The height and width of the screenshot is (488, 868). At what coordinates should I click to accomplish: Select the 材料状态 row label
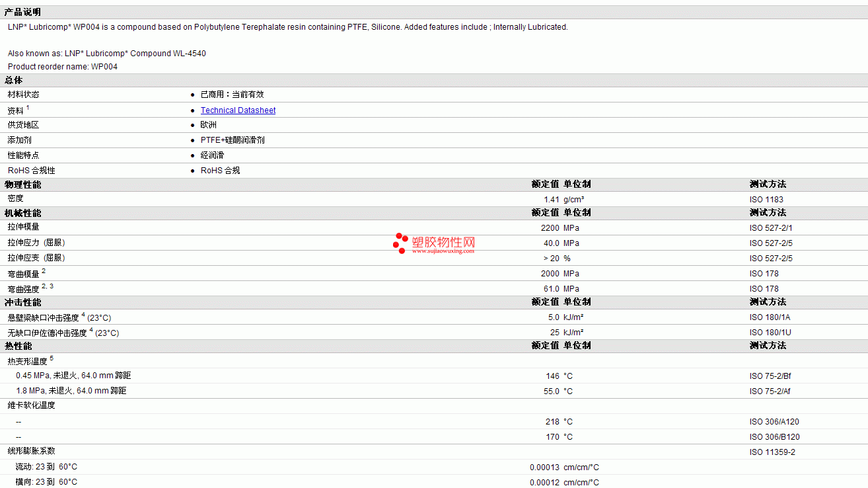pyautogui.click(x=24, y=95)
